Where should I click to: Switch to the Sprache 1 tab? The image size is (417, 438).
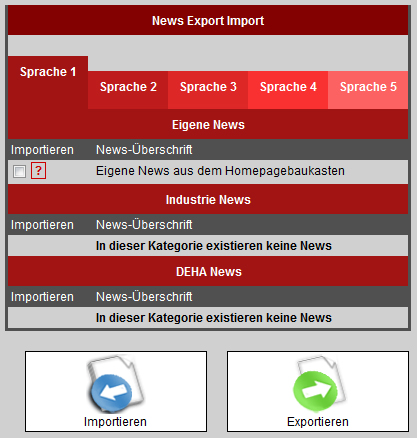(48, 72)
